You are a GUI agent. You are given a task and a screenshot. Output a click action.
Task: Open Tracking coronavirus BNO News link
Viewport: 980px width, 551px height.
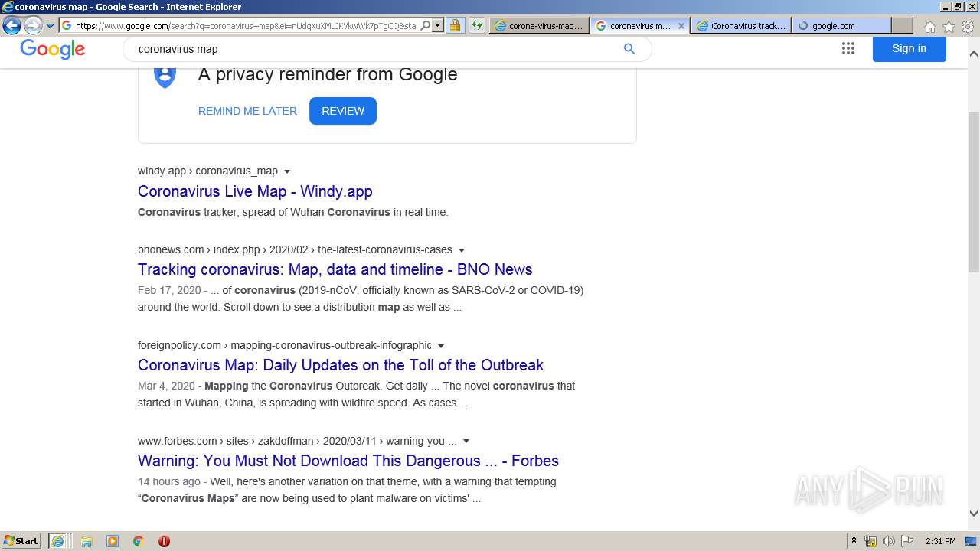335,269
